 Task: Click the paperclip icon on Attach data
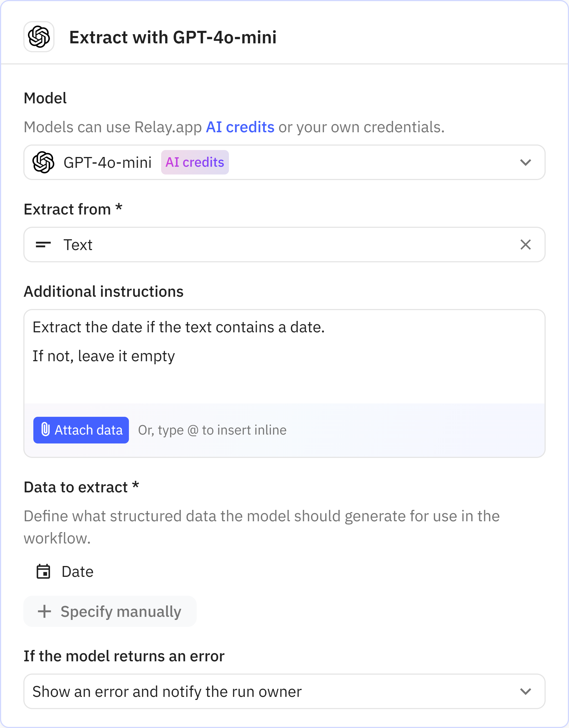coord(45,430)
